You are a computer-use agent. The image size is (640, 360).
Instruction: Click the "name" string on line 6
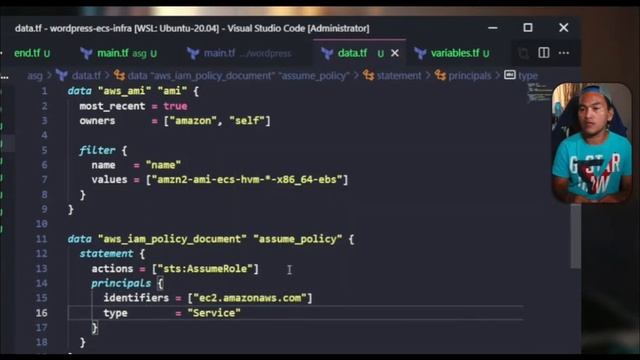click(x=163, y=165)
